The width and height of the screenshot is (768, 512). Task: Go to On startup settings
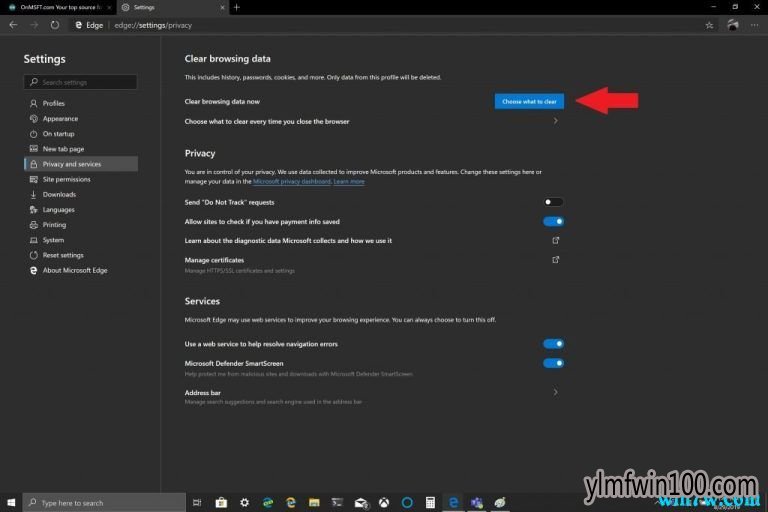pyautogui.click(x=81, y=134)
